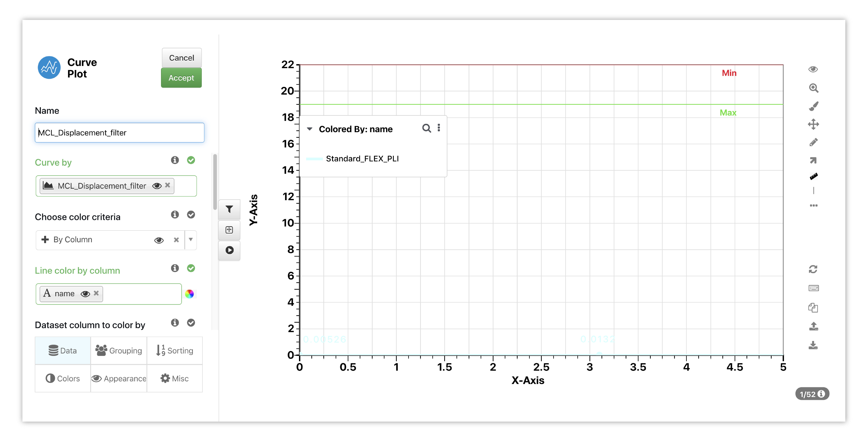Switch to the Appearance tab
The image size is (868, 441).
[x=119, y=378]
